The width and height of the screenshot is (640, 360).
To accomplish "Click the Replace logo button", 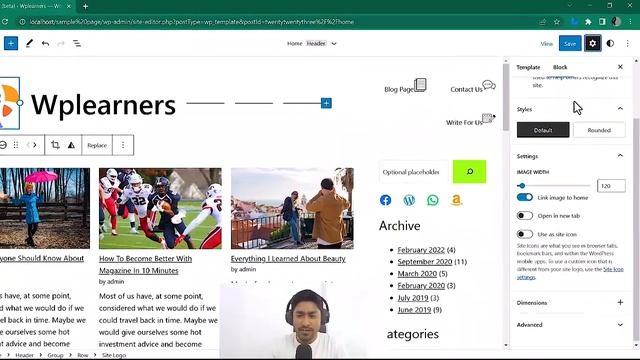I will (x=97, y=145).
